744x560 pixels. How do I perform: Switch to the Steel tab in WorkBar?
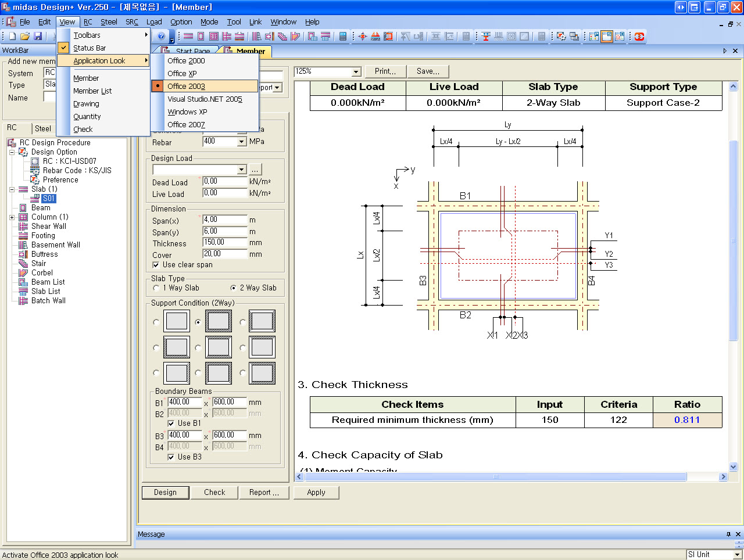pos(43,128)
